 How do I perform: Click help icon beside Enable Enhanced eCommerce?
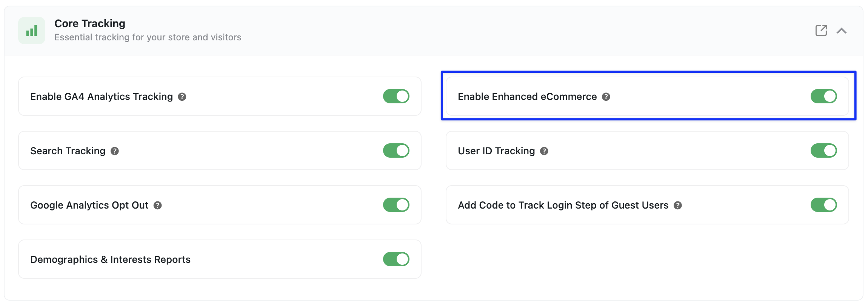(606, 97)
